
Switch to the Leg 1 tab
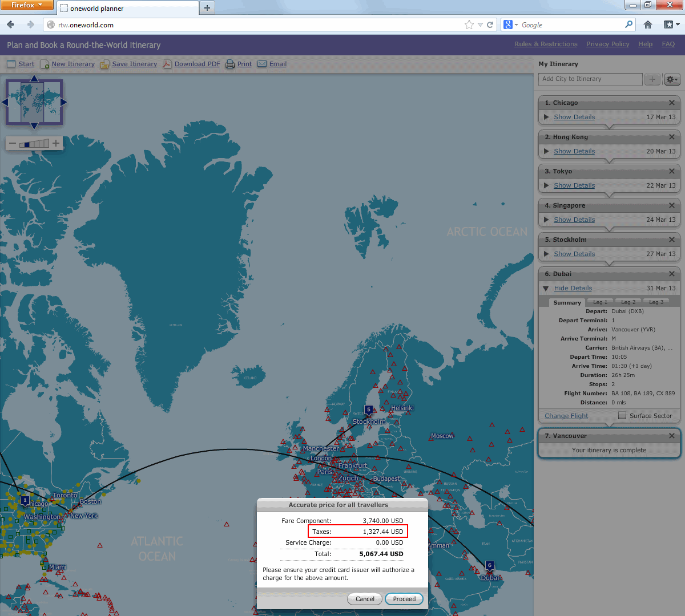point(600,302)
